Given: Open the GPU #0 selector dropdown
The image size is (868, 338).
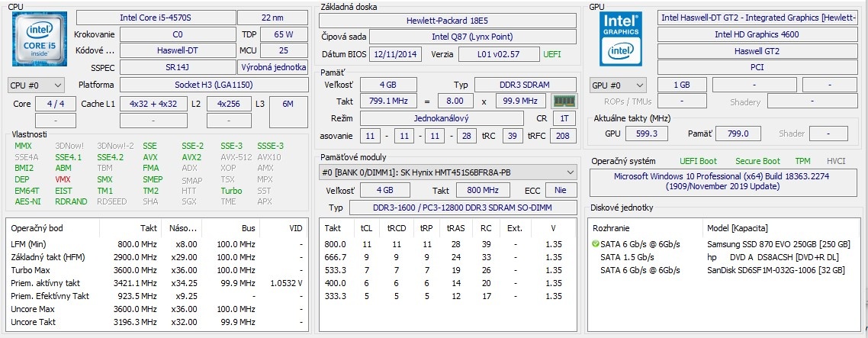Looking at the screenshot, I should [x=618, y=85].
